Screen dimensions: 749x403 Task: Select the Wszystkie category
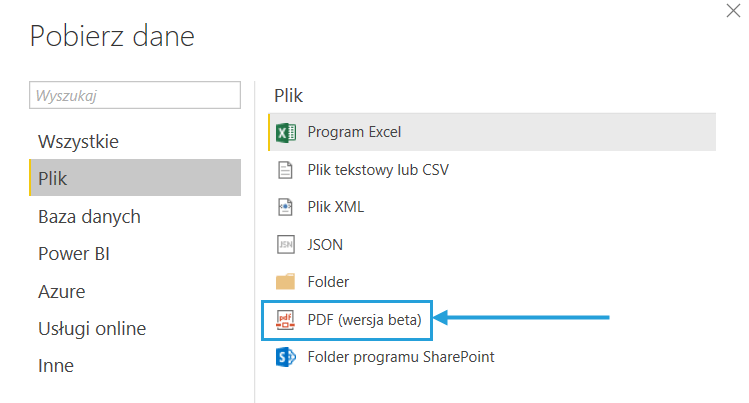point(78,141)
